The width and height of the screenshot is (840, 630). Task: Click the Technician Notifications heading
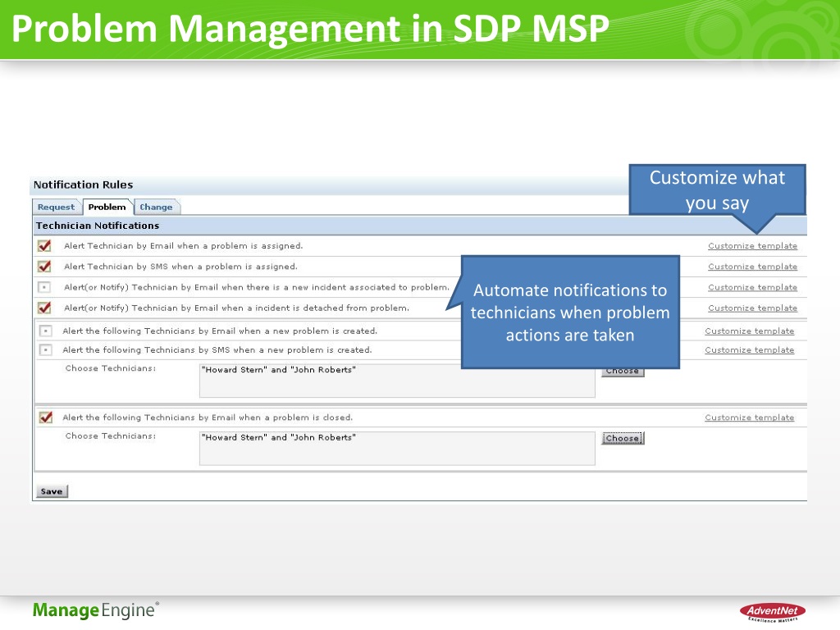(98, 226)
